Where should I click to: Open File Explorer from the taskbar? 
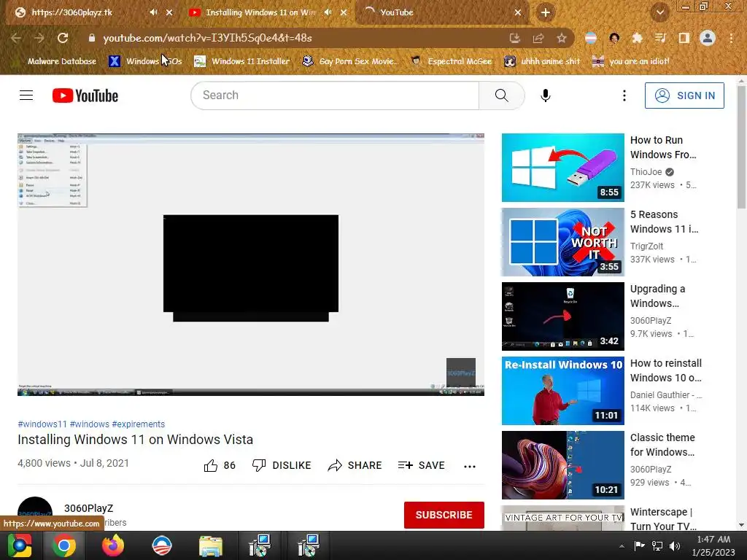[210, 545]
